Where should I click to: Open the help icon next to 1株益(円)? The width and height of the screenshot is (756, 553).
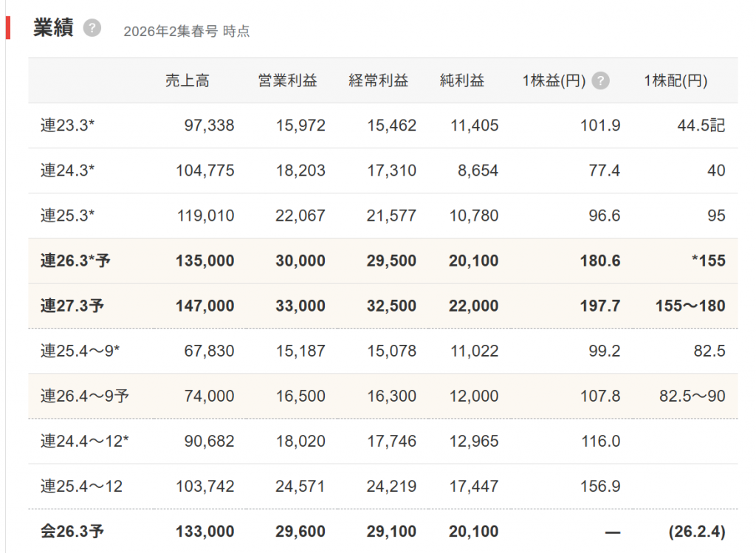tap(601, 81)
